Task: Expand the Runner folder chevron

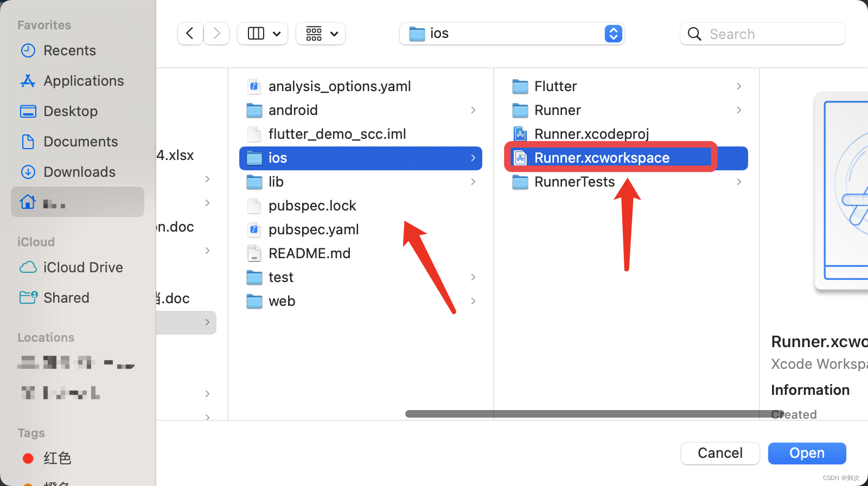Action: [739, 110]
